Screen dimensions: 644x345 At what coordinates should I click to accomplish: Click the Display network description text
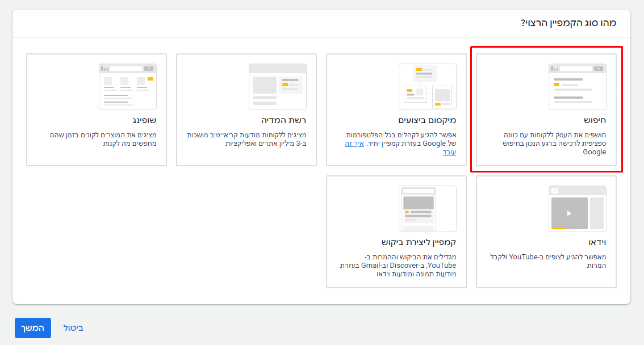tap(246, 139)
